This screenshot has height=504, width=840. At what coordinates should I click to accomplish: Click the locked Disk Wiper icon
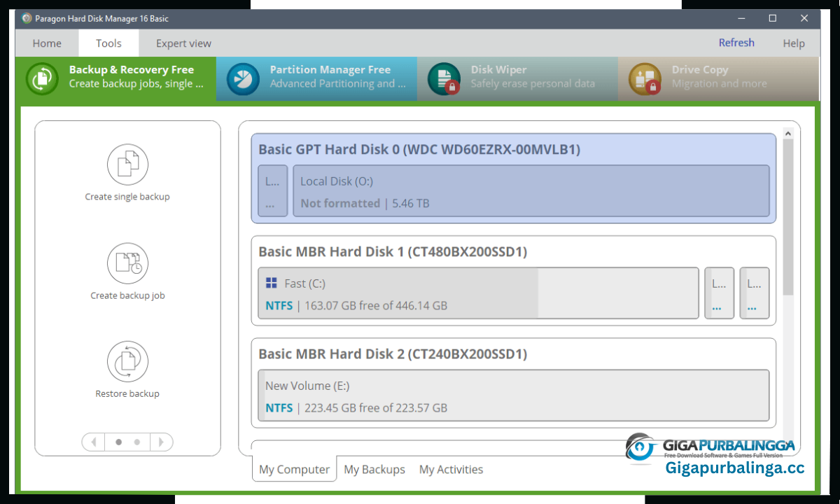[x=444, y=78]
